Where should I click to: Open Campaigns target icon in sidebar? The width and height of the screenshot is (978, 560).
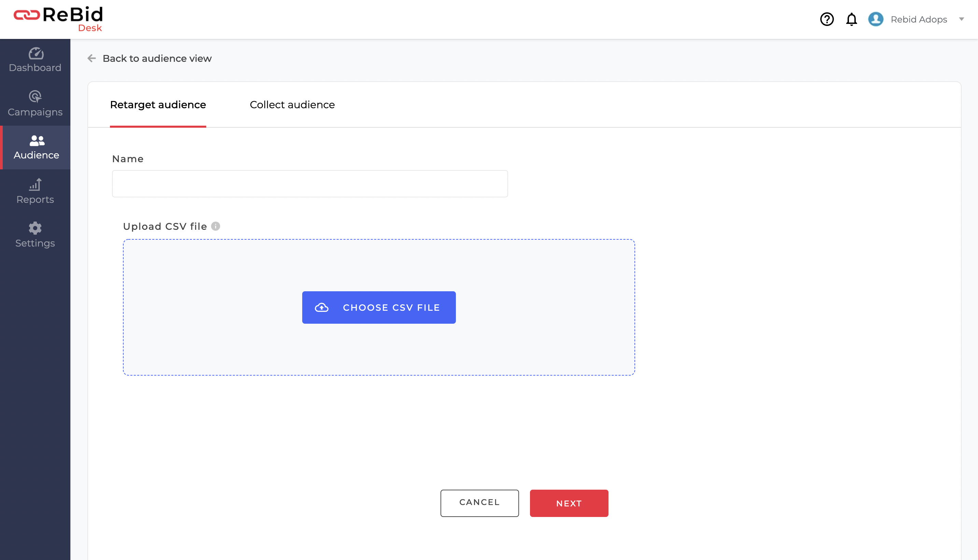click(35, 97)
